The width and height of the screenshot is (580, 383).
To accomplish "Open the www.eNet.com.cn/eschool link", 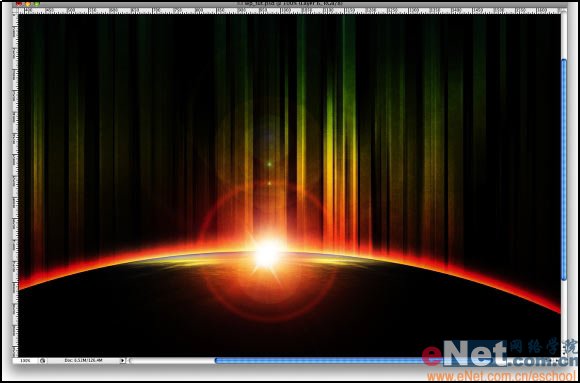I will coord(502,376).
